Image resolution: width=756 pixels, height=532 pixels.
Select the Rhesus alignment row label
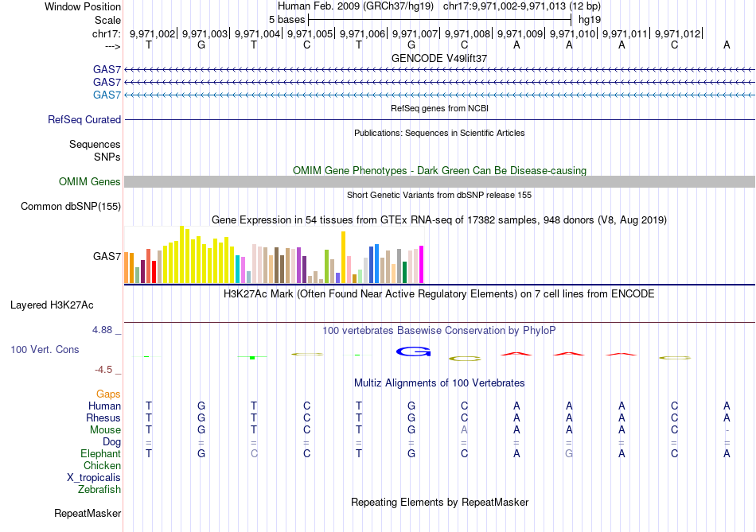point(103,417)
